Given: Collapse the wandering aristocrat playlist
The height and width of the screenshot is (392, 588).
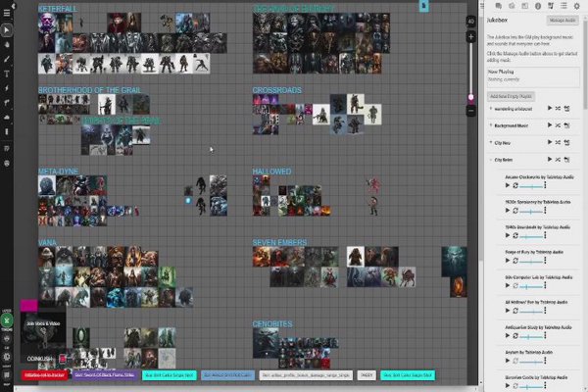Looking at the screenshot, I should click(491, 109).
